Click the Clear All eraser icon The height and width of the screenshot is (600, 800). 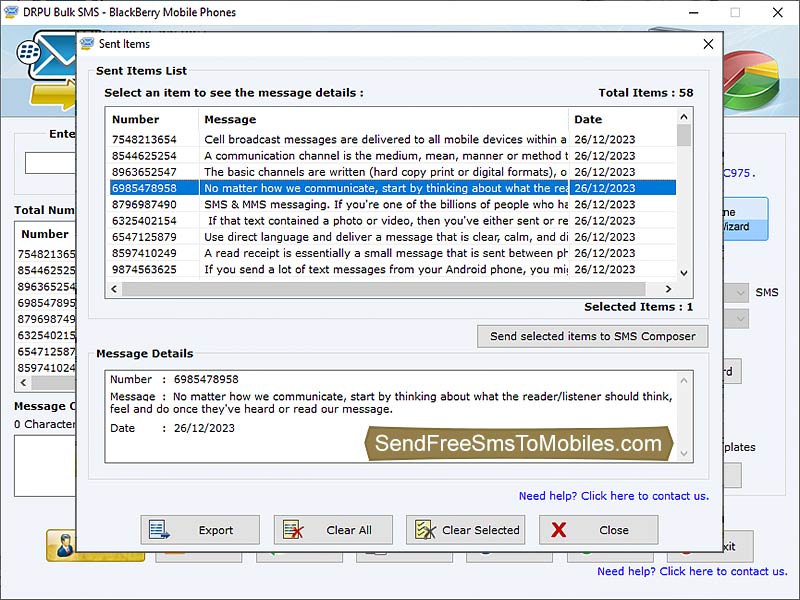291,530
